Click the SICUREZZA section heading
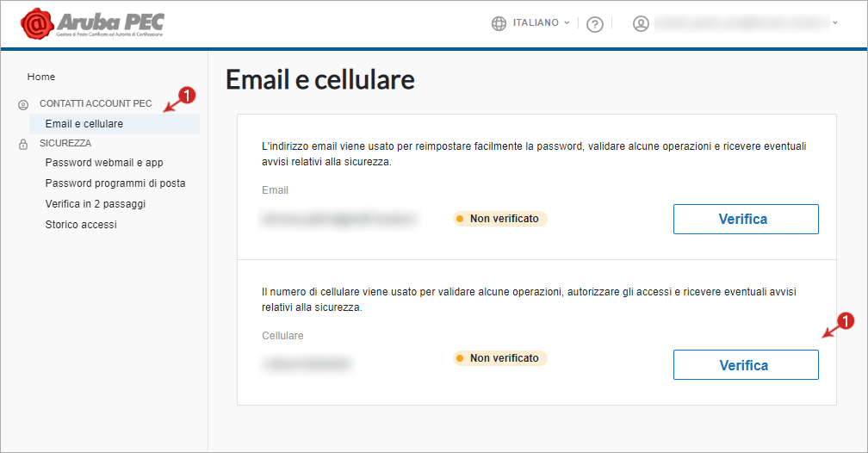This screenshot has height=453, width=868. click(65, 143)
